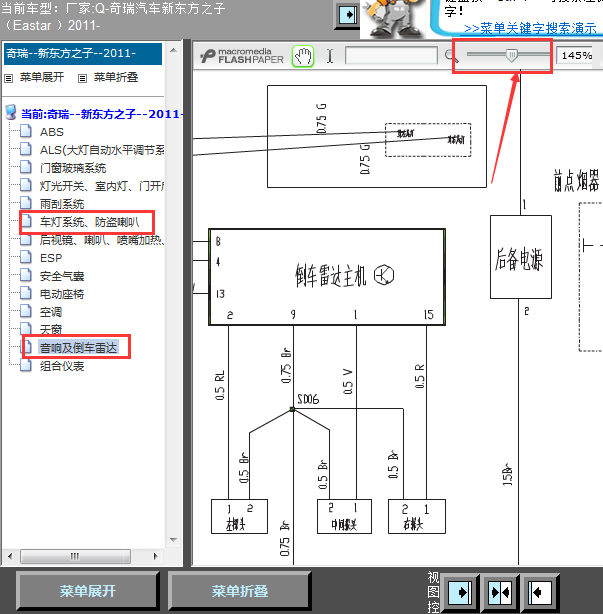Click the magnifier search icon
This screenshot has height=614, width=603.
pyautogui.click(x=451, y=56)
